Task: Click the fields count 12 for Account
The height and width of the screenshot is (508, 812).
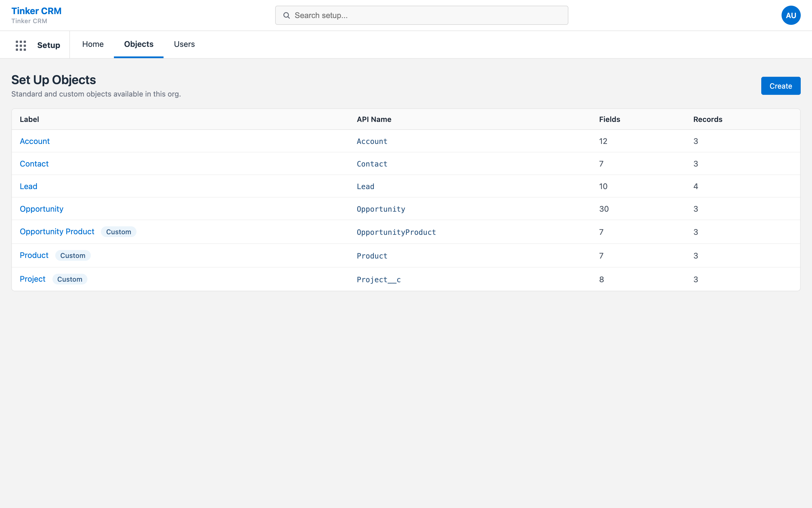Action: click(603, 141)
